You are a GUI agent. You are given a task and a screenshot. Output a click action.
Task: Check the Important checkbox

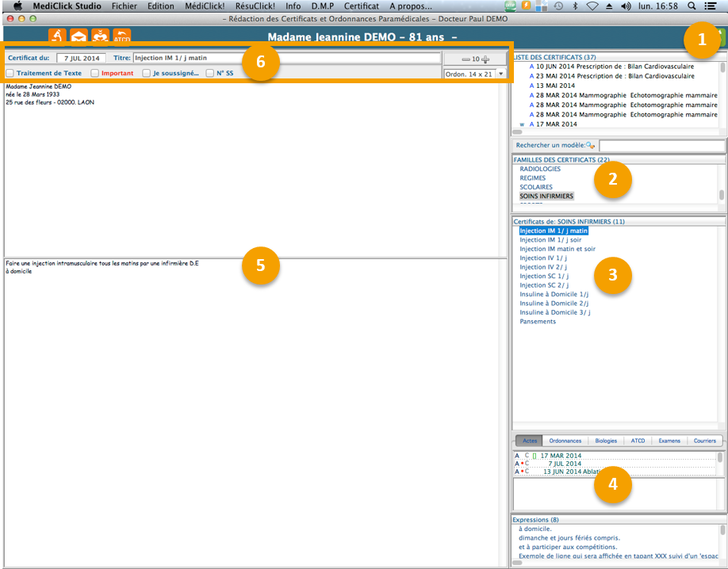[95, 74]
